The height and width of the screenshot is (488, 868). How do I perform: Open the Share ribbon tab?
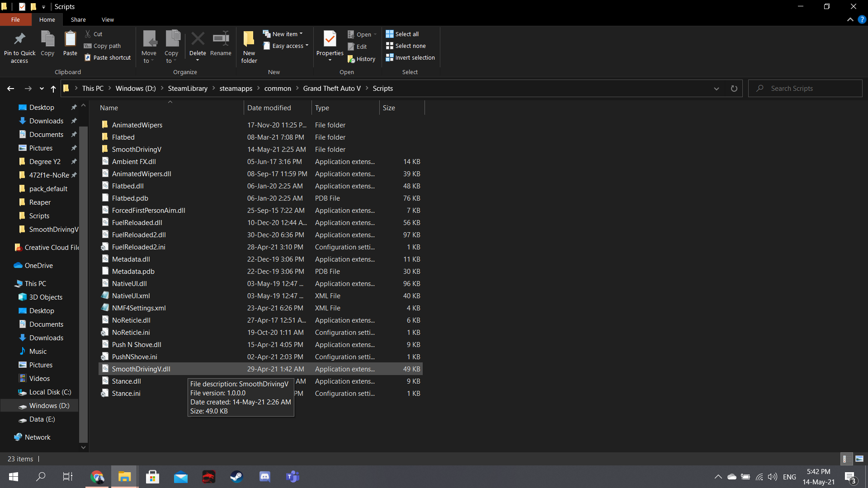[x=78, y=19]
